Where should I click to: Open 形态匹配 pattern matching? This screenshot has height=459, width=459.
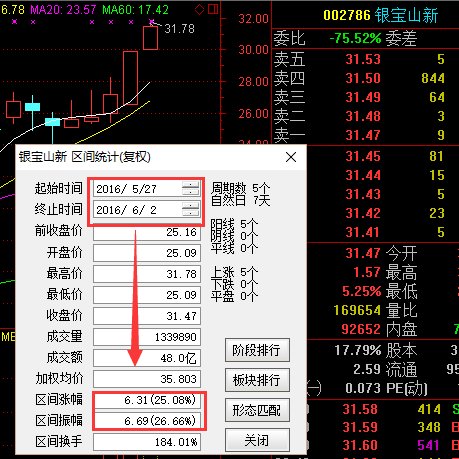coord(257,410)
